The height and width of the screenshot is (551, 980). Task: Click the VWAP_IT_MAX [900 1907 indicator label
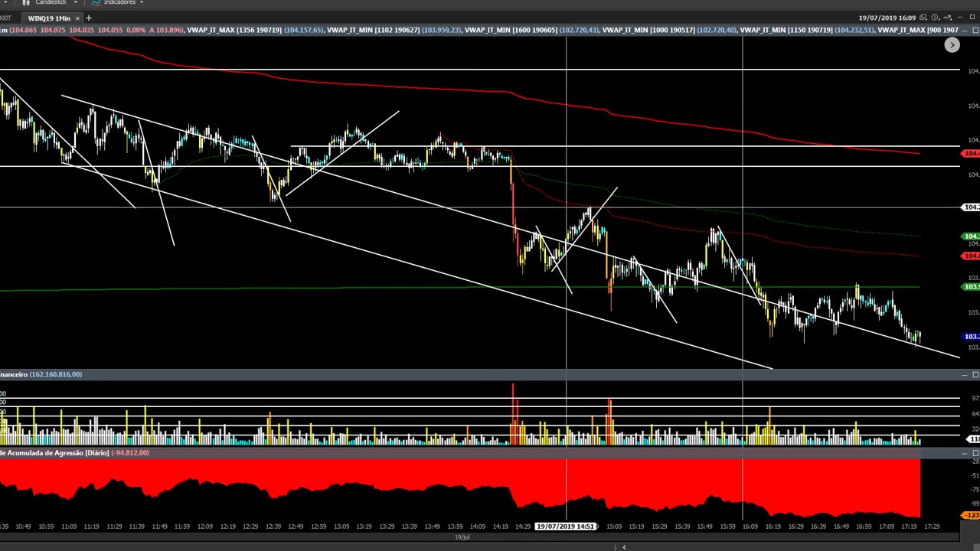[x=918, y=30]
